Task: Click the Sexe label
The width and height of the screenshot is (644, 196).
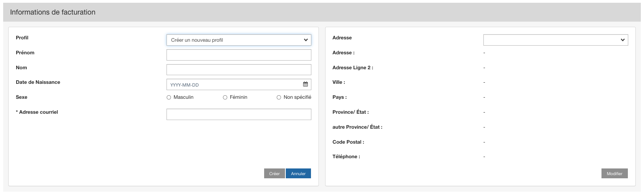Action: point(22,97)
